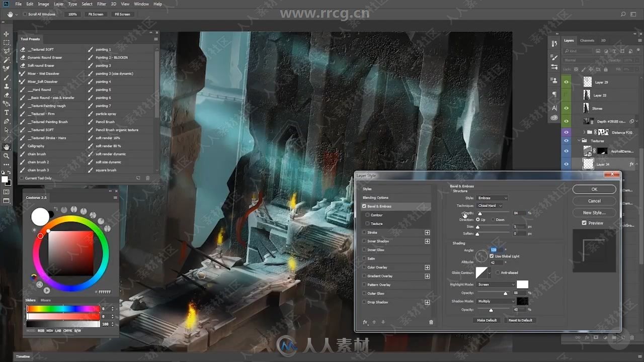Select the Polygonal Lasso tool
Viewport: 644px width, 362px height.
[x=7, y=51]
